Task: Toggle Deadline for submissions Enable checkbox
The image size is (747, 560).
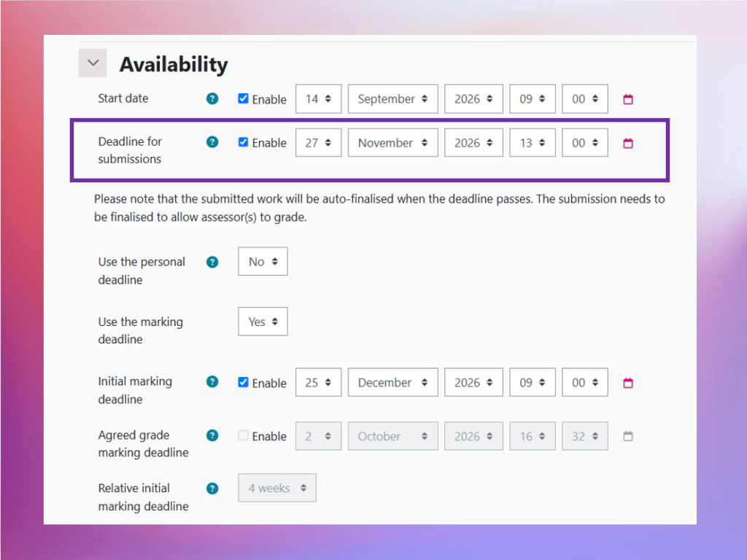Action: coord(243,142)
